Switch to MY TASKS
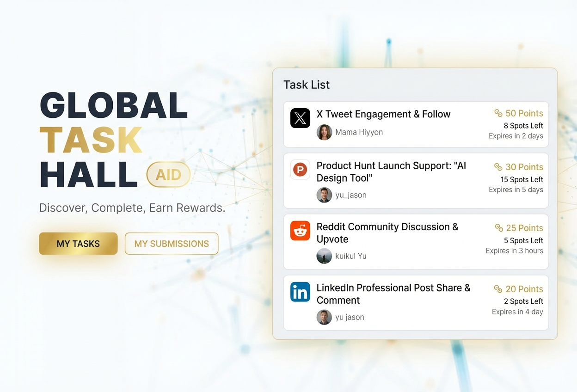 point(78,244)
